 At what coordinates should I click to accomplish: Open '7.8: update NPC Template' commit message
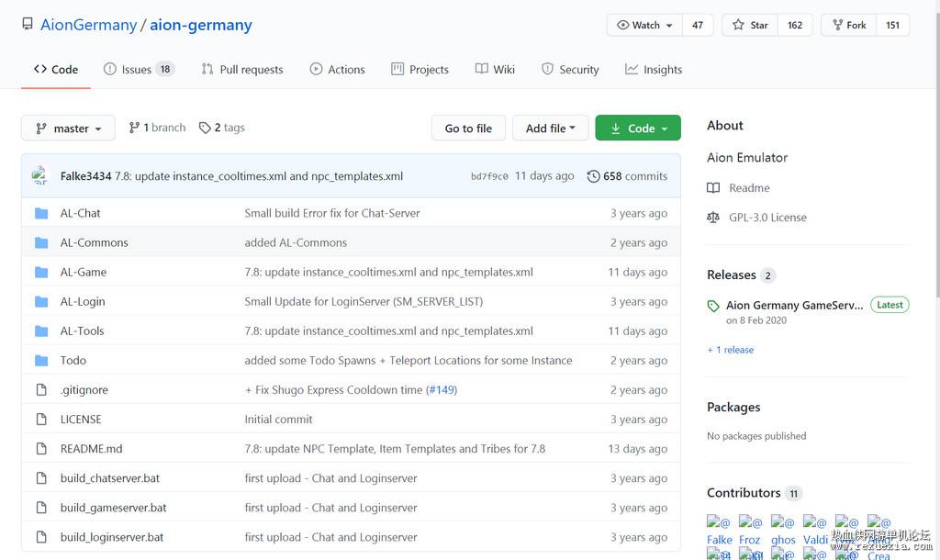[x=395, y=449]
